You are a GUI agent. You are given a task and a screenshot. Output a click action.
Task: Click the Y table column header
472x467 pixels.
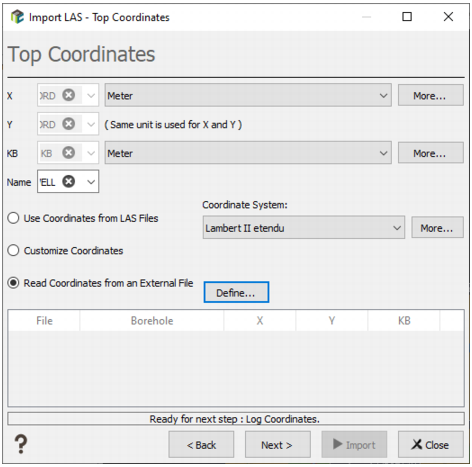coord(332,321)
